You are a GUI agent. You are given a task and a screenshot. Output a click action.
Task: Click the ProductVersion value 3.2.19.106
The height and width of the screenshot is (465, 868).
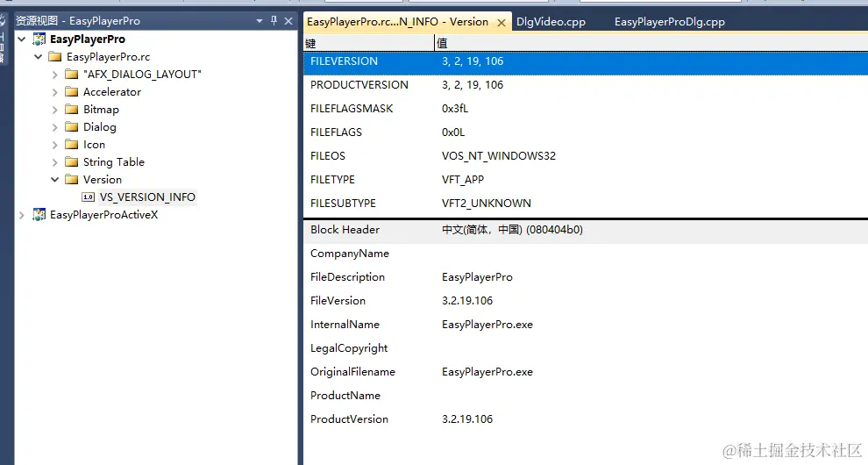pos(467,419)
